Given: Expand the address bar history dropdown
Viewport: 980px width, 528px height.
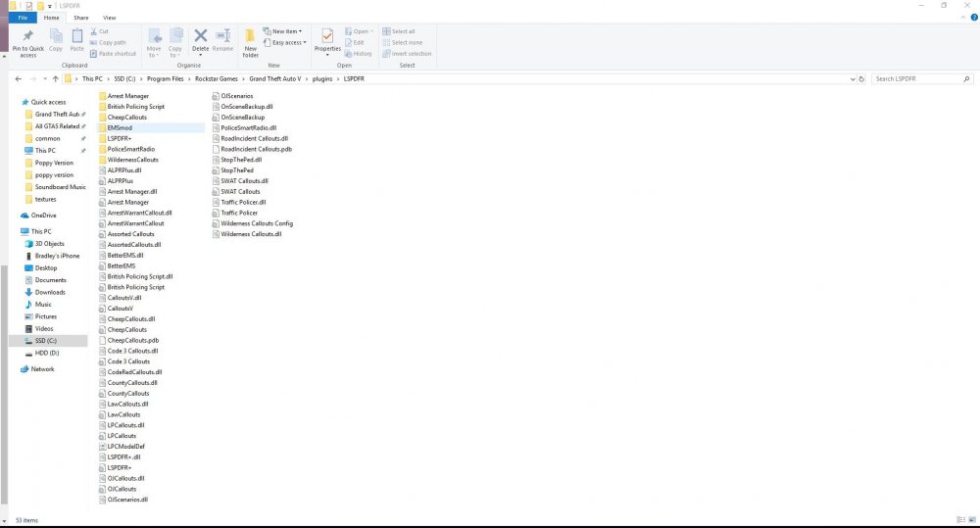Looking at the screenshot, I should coord(853,78).
